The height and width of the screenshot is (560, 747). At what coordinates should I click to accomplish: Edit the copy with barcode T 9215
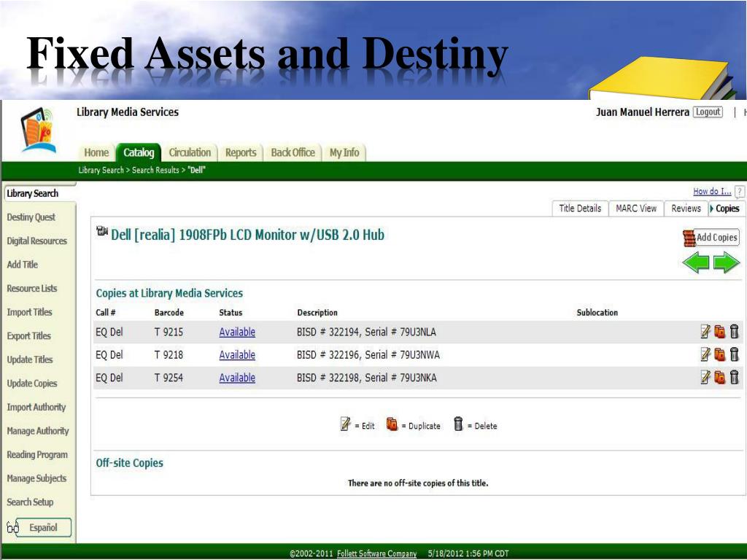click(x=705, y=332)
